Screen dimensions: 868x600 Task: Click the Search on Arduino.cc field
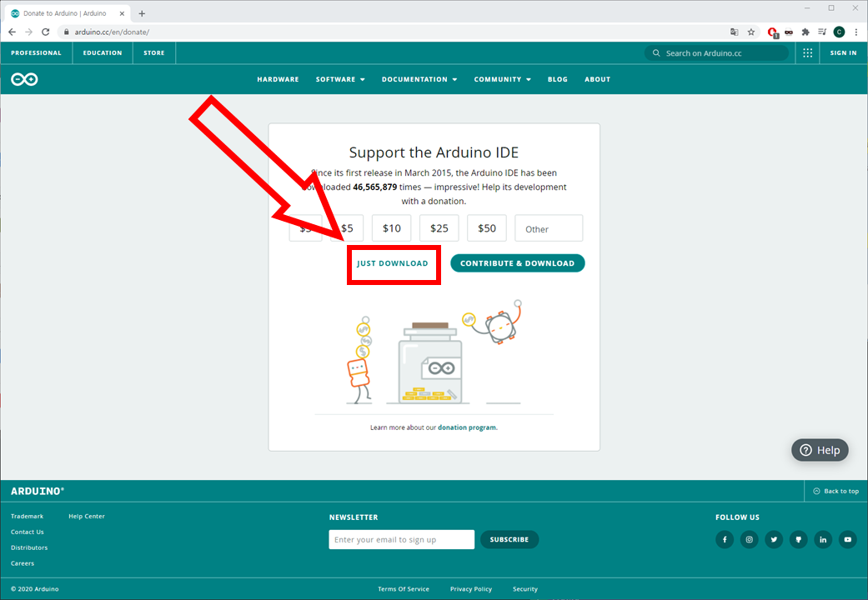716,53
